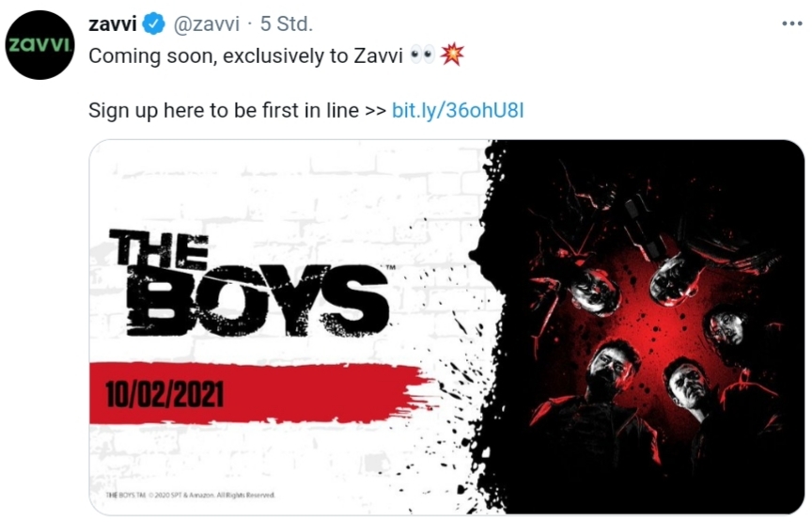Click the blue verified badge

tap(153, 24)
